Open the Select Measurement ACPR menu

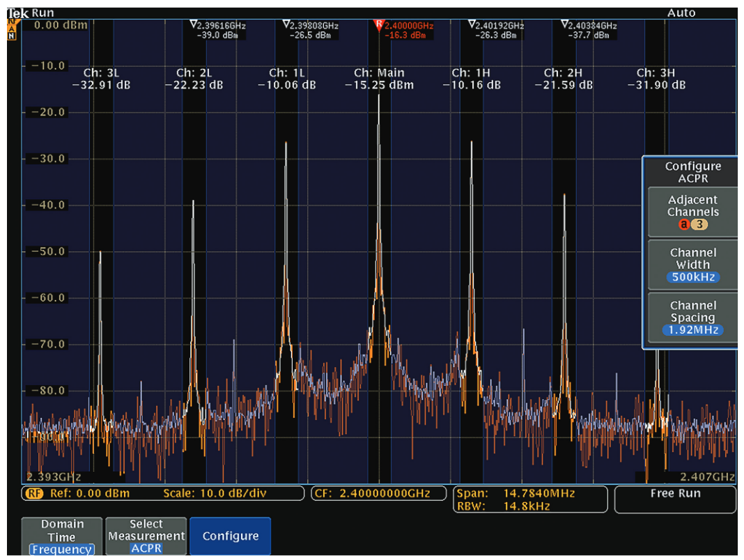coord(146,536)
